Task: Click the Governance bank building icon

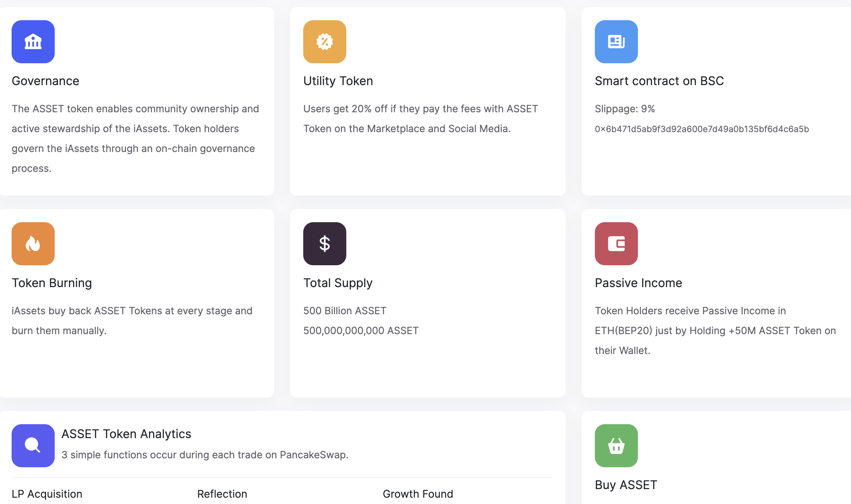Action: click(33, 42)
